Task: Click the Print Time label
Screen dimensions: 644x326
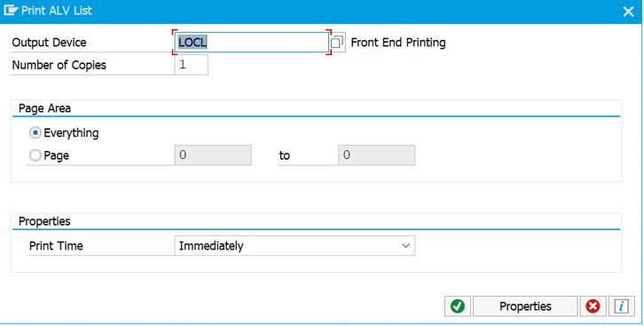Action: [56, 246]
